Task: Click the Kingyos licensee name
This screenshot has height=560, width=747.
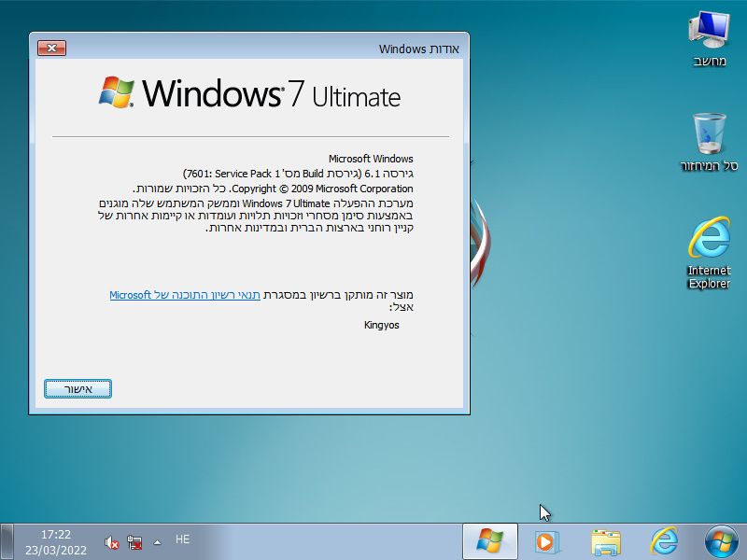Action: point(382,325)
